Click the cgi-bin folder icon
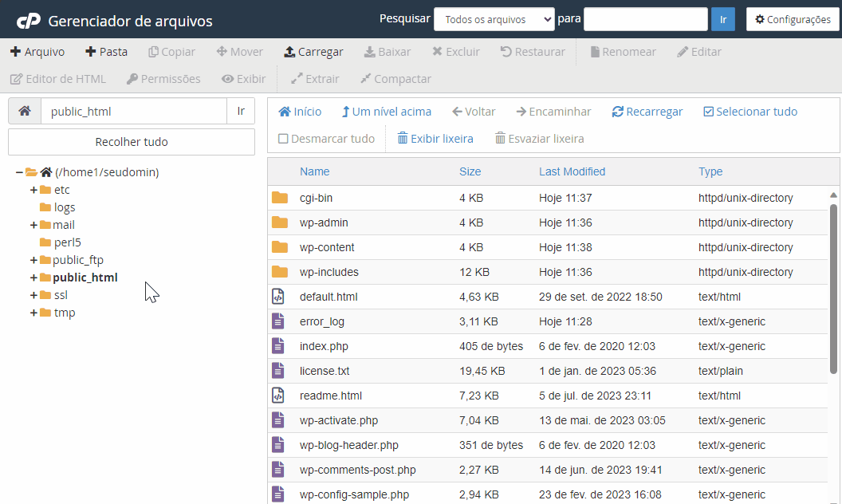842x504 pixels. point(280,198)
